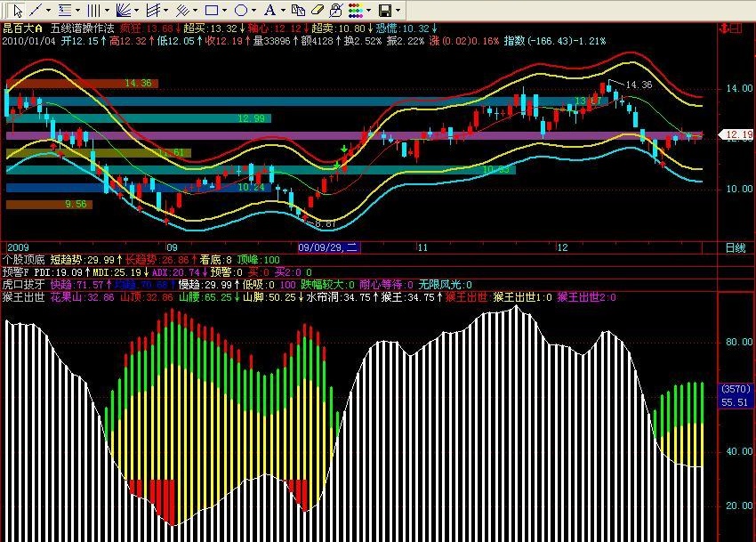Click the 12.19 current price marker

(736, 134)
